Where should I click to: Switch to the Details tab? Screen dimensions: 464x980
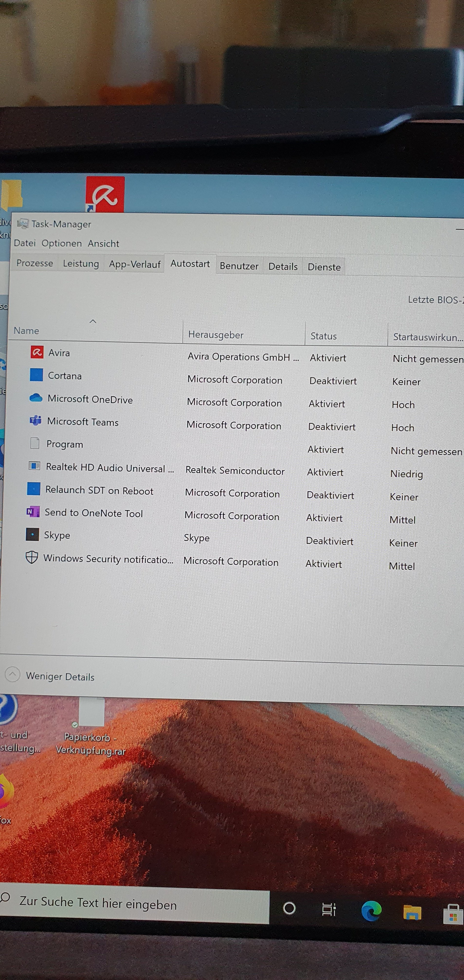[x=283, y=267]
